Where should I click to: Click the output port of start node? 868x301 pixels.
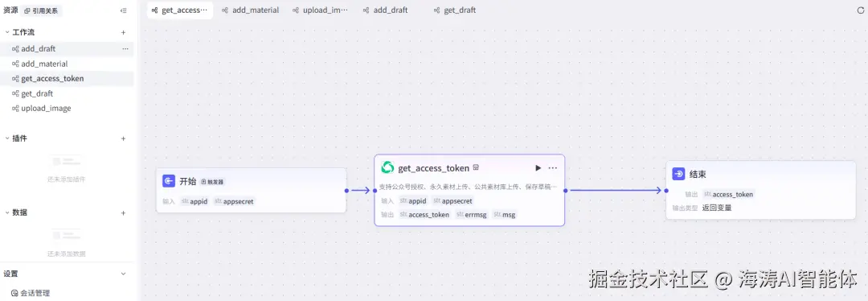point(346,190)
